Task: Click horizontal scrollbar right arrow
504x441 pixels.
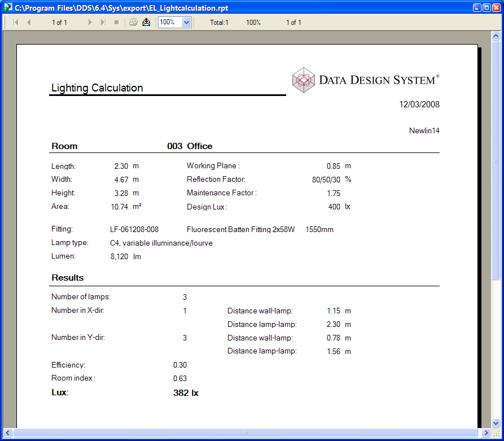Action: pos(486,433)
